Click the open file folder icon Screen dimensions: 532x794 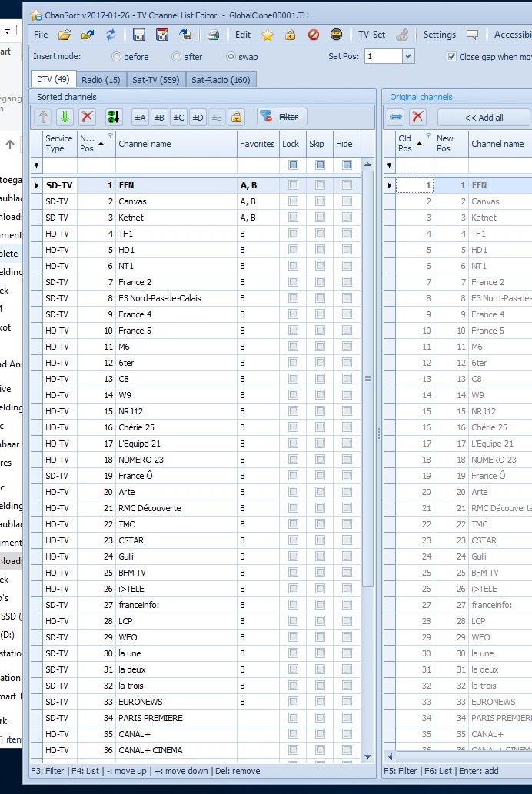[x=65, y=35]
